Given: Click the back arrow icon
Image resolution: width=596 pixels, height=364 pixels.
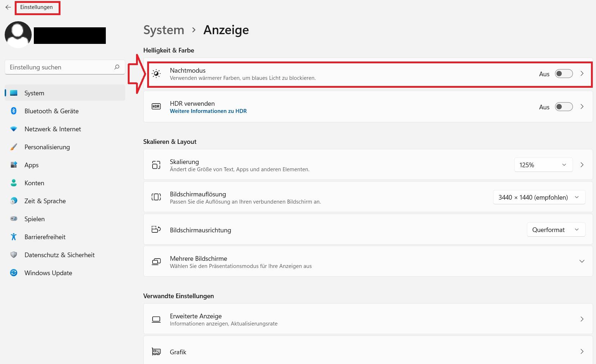Looking at the screenshot, I should pos(8,7).
